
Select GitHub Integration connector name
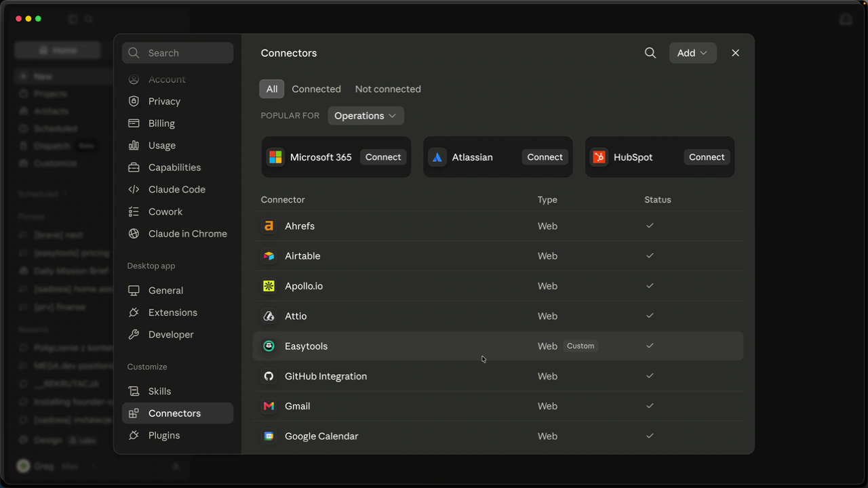click(x=325, y=376)
